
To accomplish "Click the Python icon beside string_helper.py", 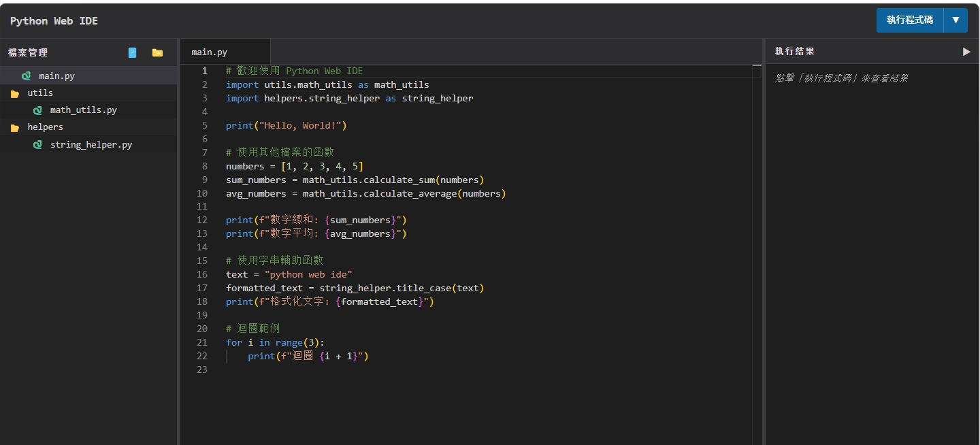I will (x=37, y=145).
